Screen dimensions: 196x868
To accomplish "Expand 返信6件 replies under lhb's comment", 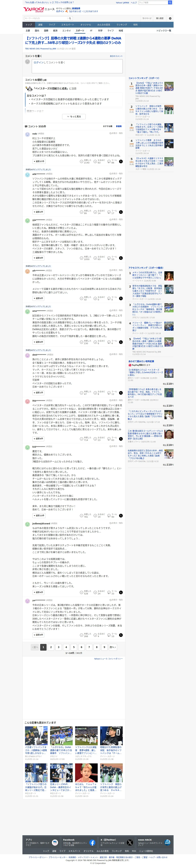I will (38, 439).
